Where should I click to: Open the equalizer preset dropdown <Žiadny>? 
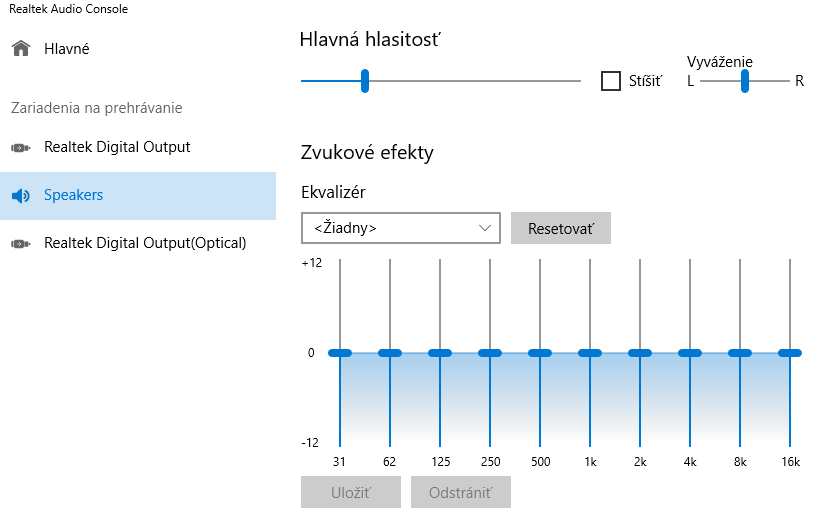(400, 228)
